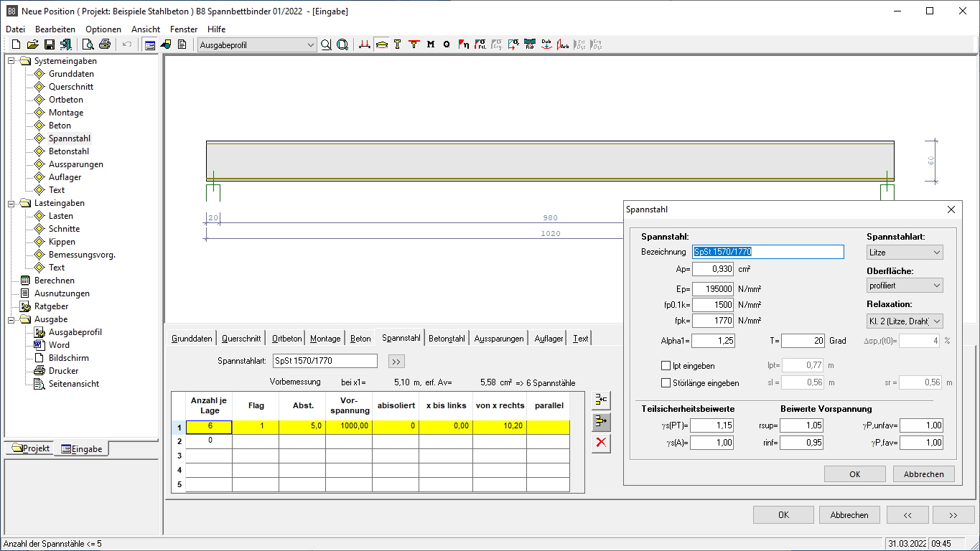Click the append row icon beside the table
980x551 pixels.
click(601, 421)
